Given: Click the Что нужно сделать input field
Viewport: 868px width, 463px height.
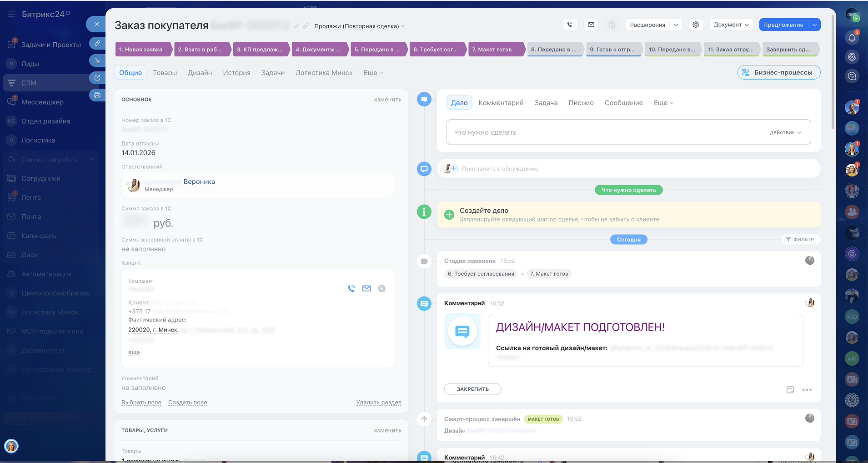Looking at the screenshot, I should click(629, 132).
